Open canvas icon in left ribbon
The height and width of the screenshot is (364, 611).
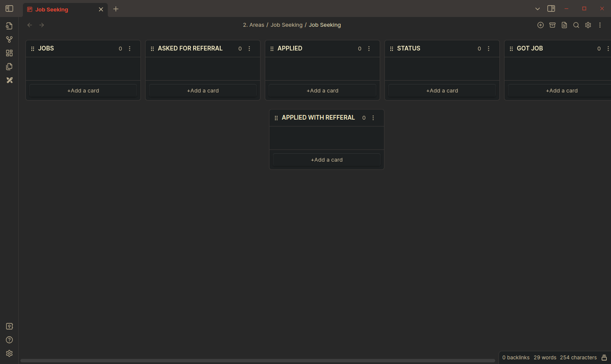click(x=9, y=53)
